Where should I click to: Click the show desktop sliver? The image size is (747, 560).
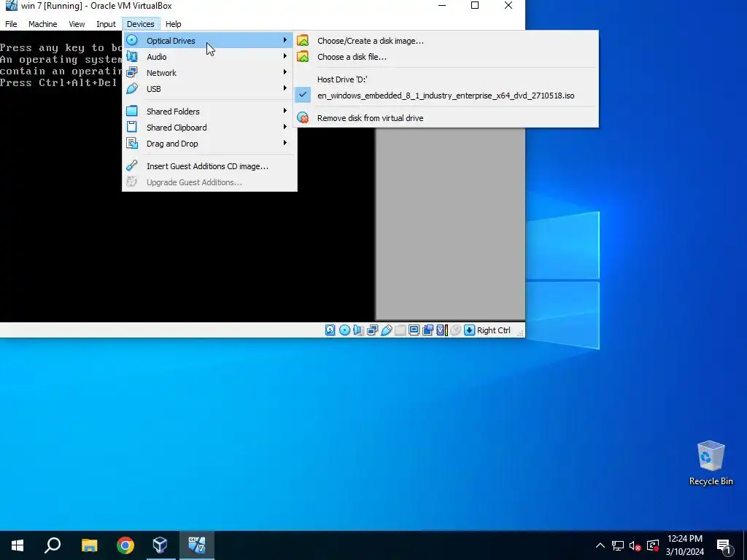pos(745,545)
